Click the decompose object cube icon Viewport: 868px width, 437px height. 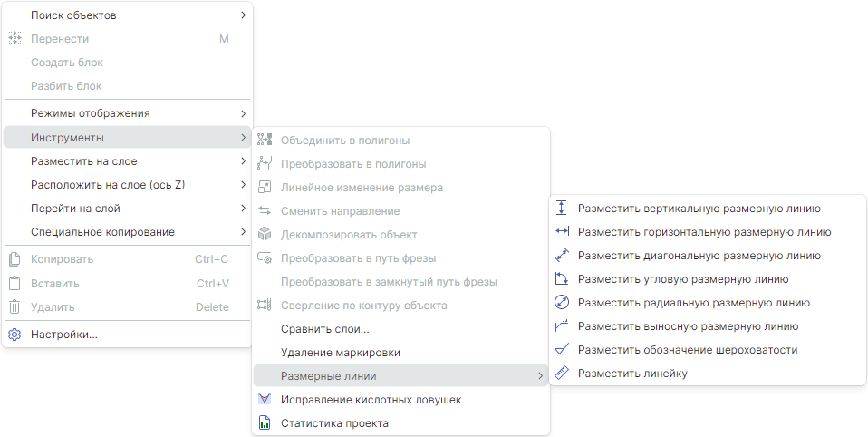coord(265,234)
